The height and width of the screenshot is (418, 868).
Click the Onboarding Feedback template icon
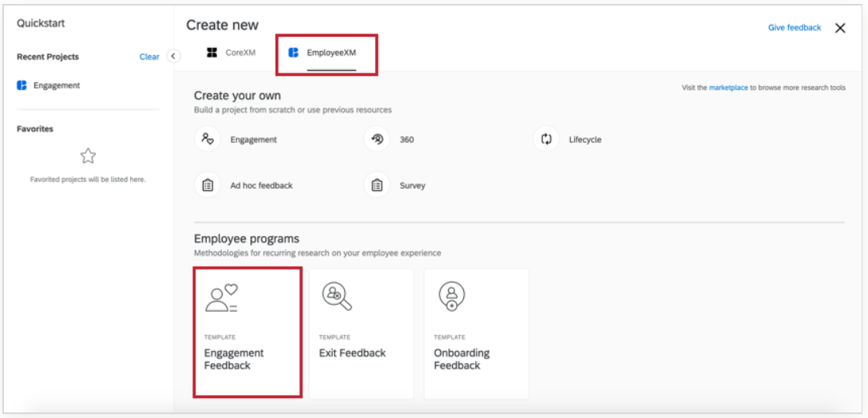[x=452, y=297]
